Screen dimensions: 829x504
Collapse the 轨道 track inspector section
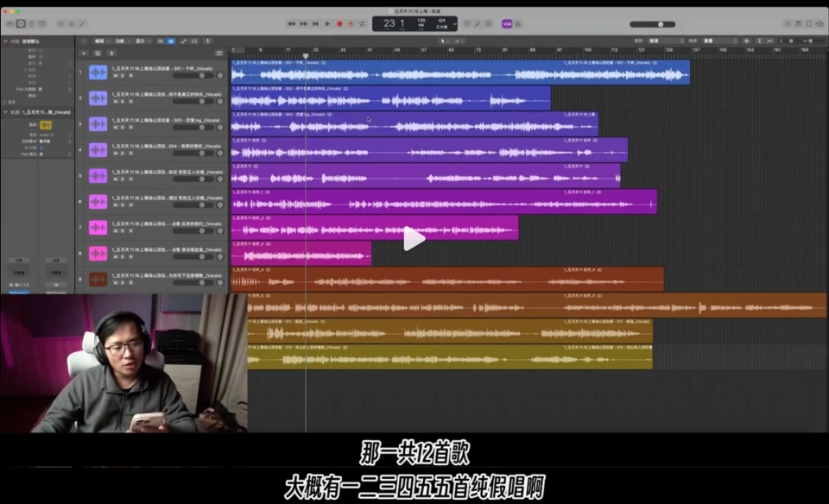pos(5,111)
